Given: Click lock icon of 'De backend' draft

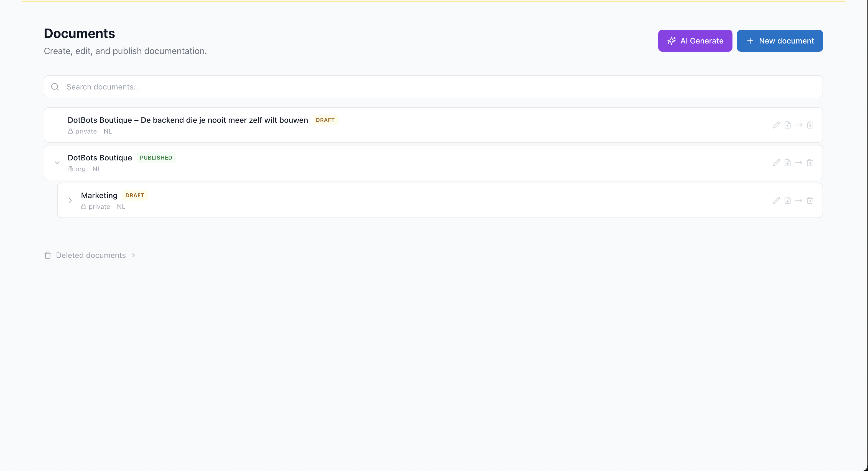Looking at the screenshot, I should [x=70, y=131].
